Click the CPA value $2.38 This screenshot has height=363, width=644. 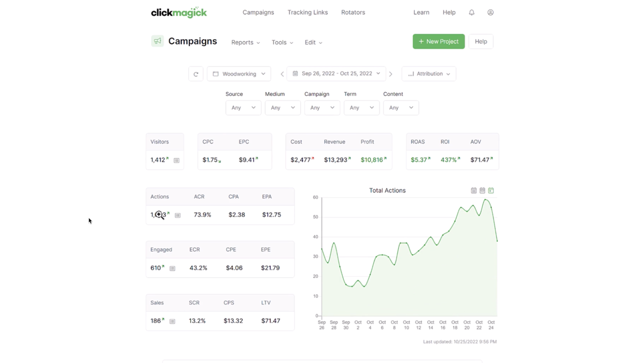[237, 215]
